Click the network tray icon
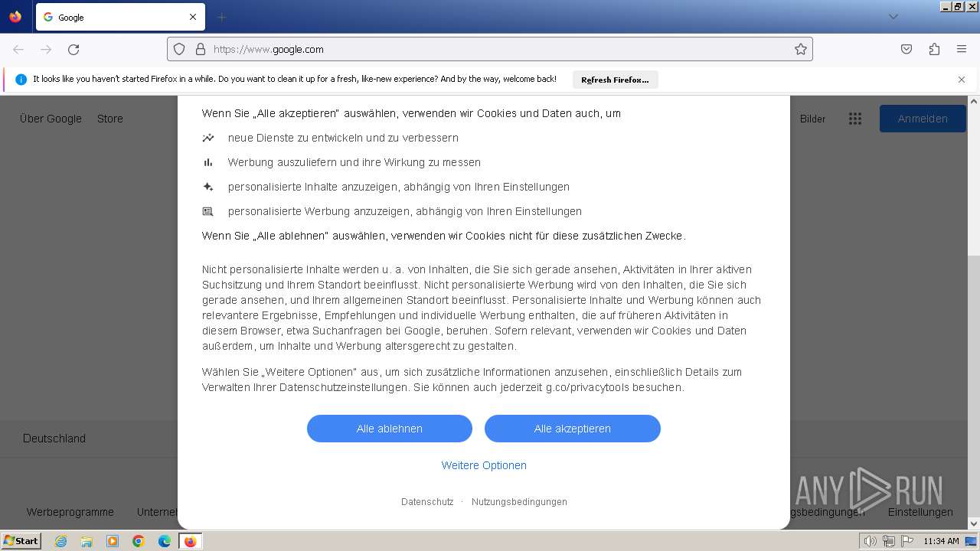Image resolution: width=980 pixels, height=551 pixels. pyautogui.click(x=888, y=541)
